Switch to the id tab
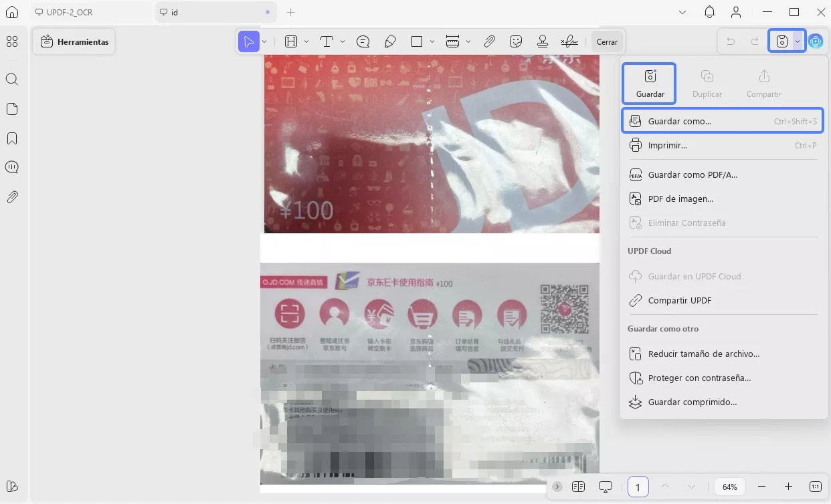Viewport: 831px width, 504px height. pyautogui.click(x=215, y=12)
